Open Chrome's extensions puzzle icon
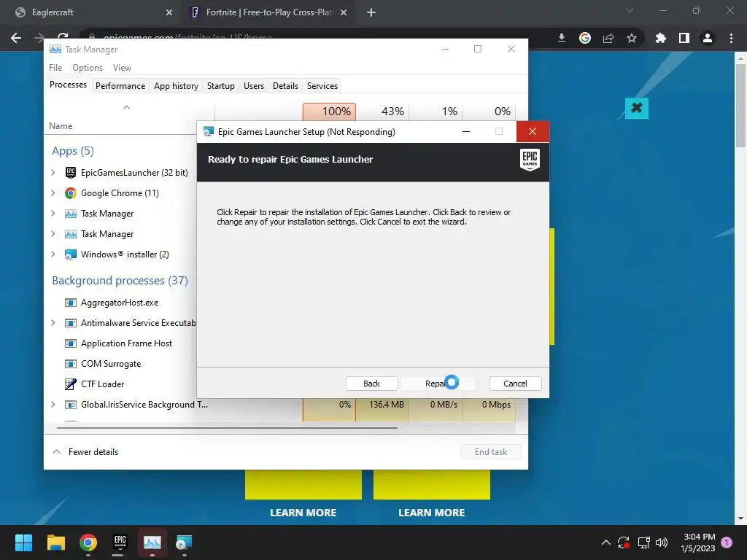Image resolution: width=747 pixels, height=560 pixels. 661,38
